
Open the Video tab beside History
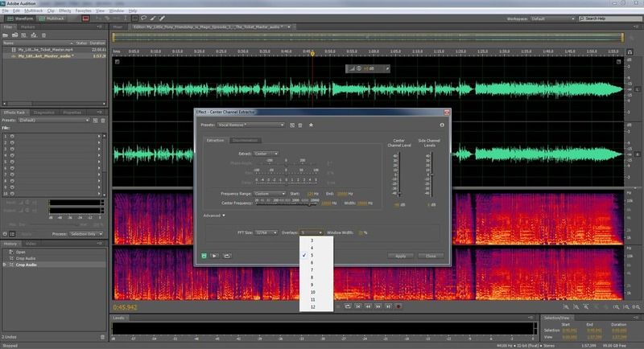pos(31,244)
